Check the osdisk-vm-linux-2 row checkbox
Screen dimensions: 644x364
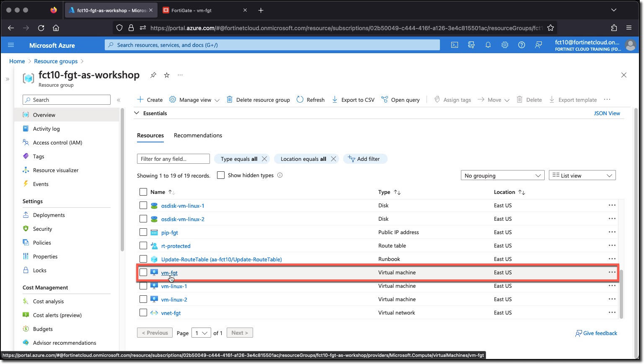point(143,219)
